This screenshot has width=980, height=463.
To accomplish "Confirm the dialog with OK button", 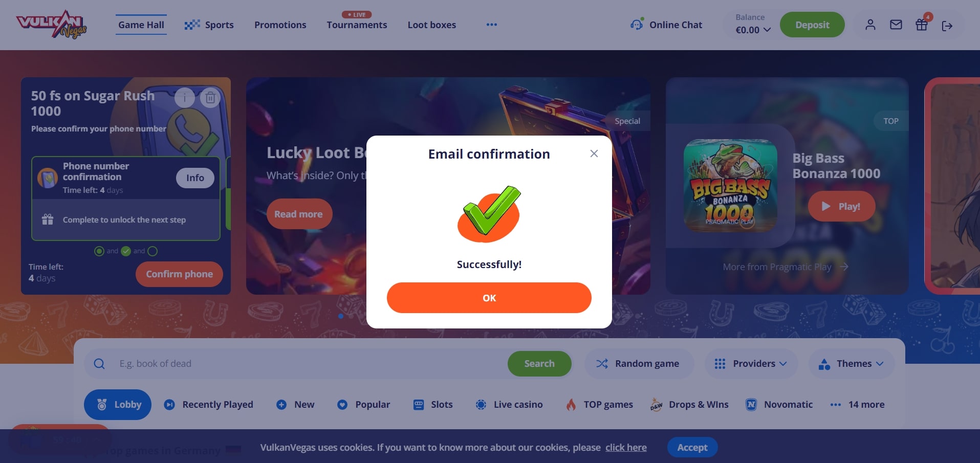I will [x=489, y=298].
